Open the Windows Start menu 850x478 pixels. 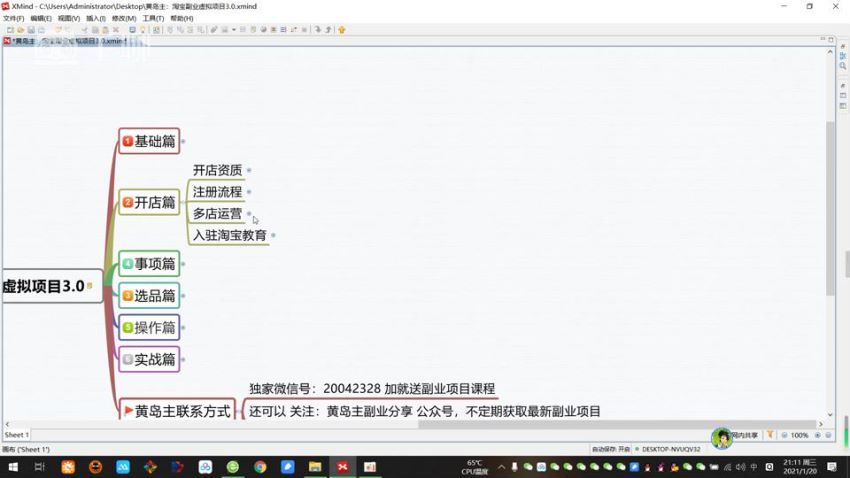[x=13, y=467]
